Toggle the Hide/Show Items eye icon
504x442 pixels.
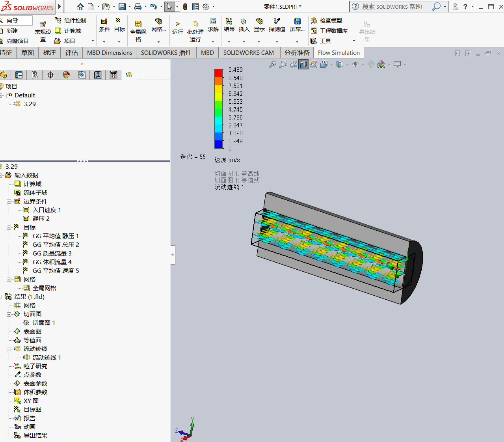pyautogui.click(x=356, y=64)
